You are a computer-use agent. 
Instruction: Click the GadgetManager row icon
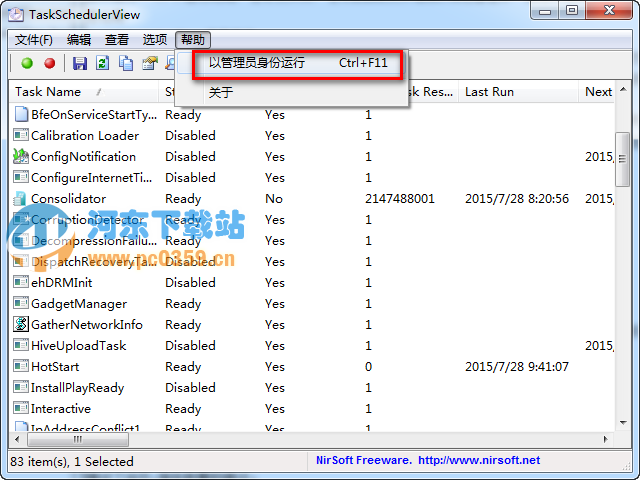point(21,303)
